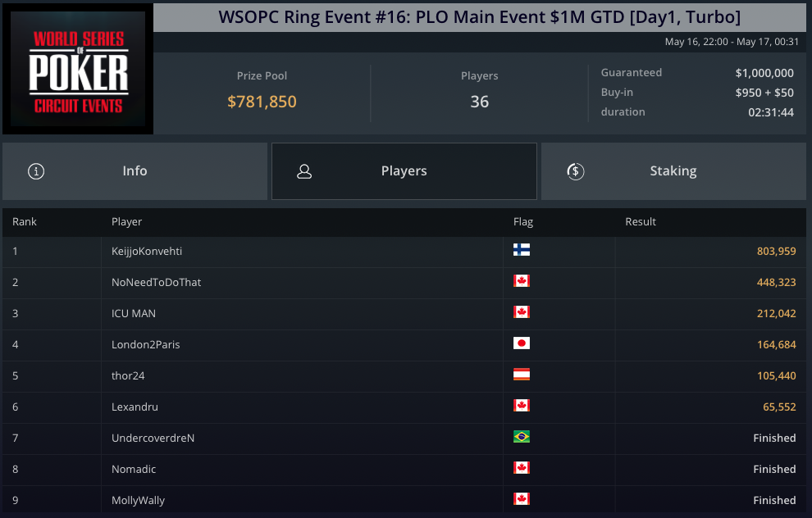Switch to the Players tab
The image size is (812, 518).
[404, 171]
